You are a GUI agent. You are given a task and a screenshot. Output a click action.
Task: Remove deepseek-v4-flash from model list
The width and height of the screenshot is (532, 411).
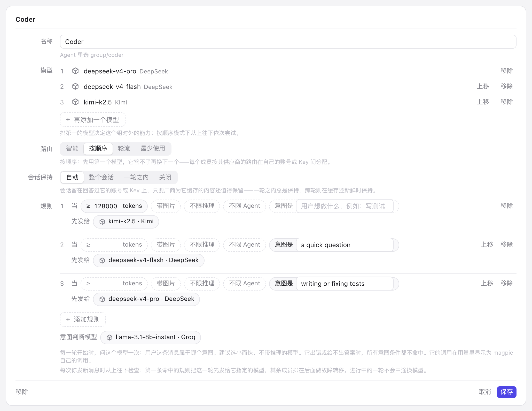point(506,86)
